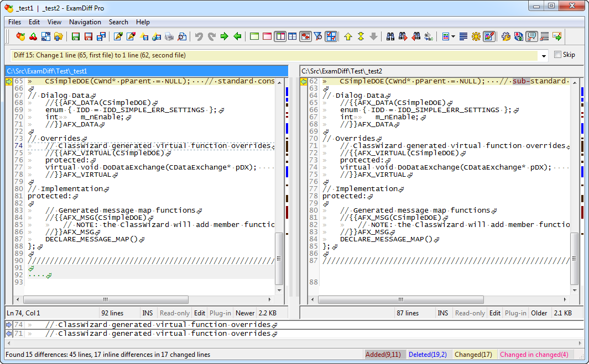Select the _test1 file path header
Viewport: 589px width, 364px height.
[147, 71]
